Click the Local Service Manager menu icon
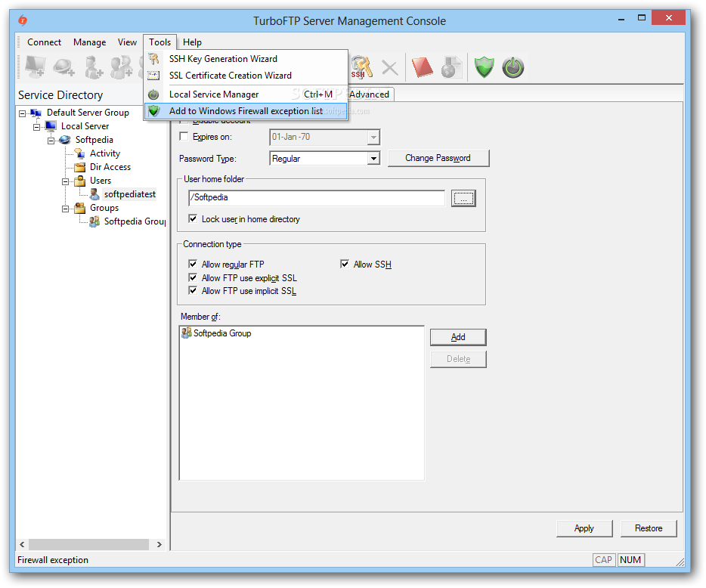 tap(153, 94)
